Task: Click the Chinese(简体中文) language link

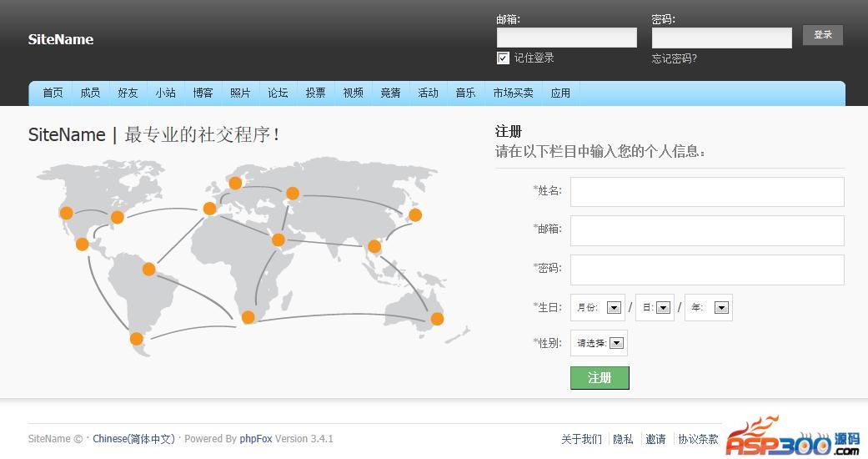Action: [133, 439]
